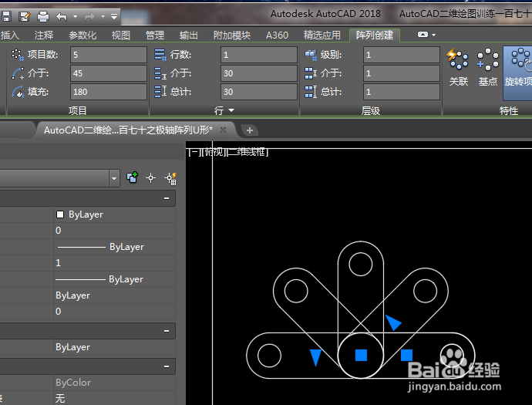Image resolution: width=532 pixels, height=405 pixels.
Task: Click the 级别 field showing 1
Action: pyautogui.click(x=402, y=55)
